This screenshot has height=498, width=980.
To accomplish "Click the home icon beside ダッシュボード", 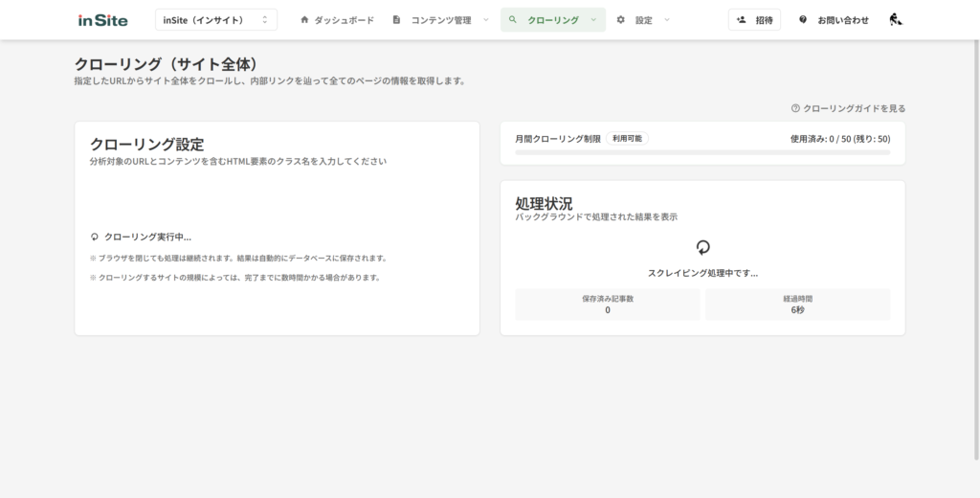I will coord(304,20).
